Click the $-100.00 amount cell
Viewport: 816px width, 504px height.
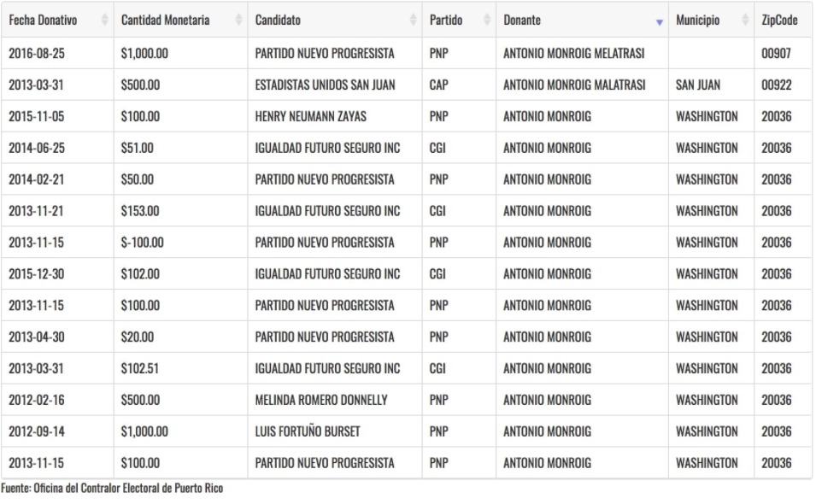pyautogui.click(x=180, y=243)
